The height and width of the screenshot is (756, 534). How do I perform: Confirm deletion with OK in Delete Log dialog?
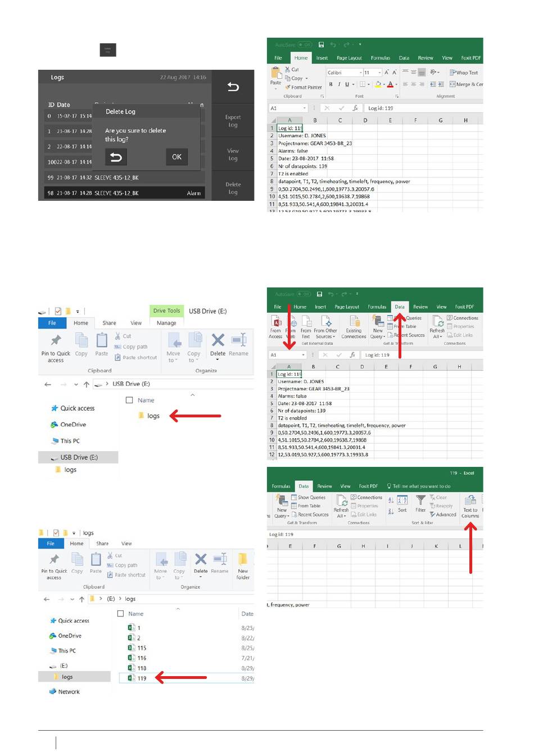(x=177, y=157)
